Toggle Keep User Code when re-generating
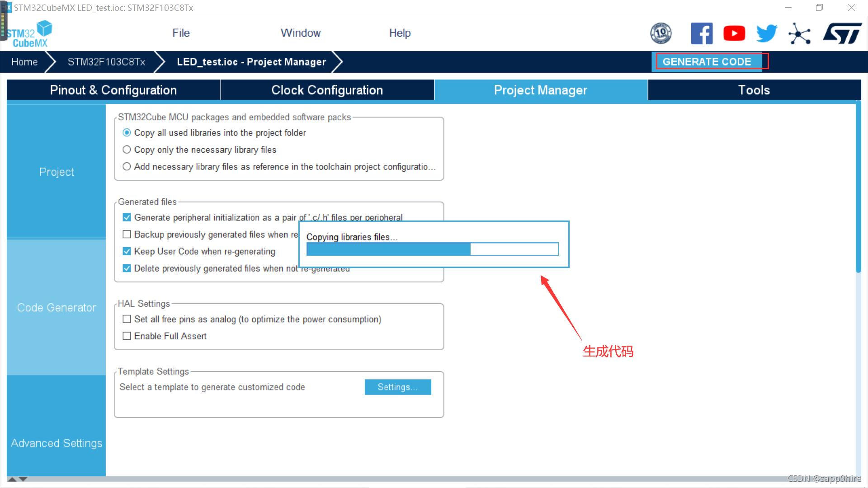Viewport: 868px width, 488px height. pos(127,251)
